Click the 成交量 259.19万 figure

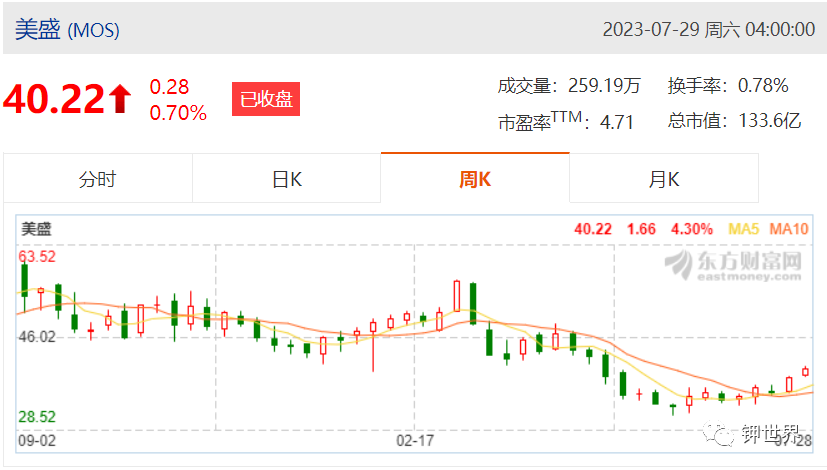(x=569, y=85)
